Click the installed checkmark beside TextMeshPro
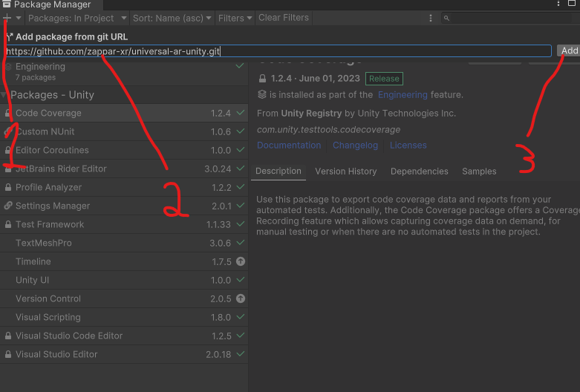This screenshot has height=392, width=580. (x=240, y=244)
